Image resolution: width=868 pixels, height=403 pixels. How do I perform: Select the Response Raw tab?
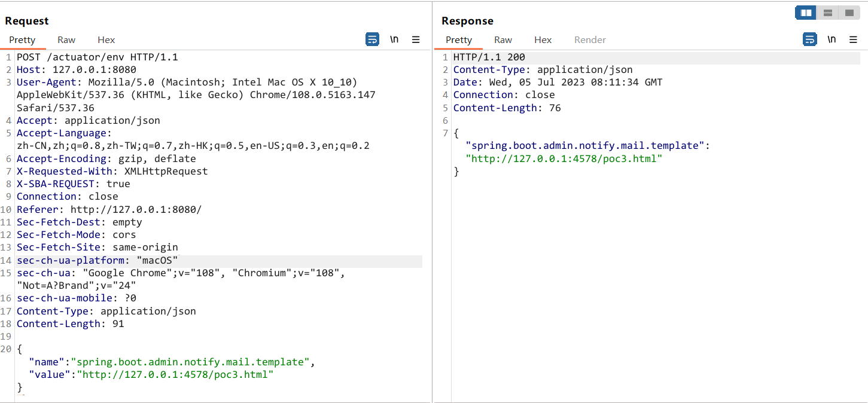pos(503,40)
